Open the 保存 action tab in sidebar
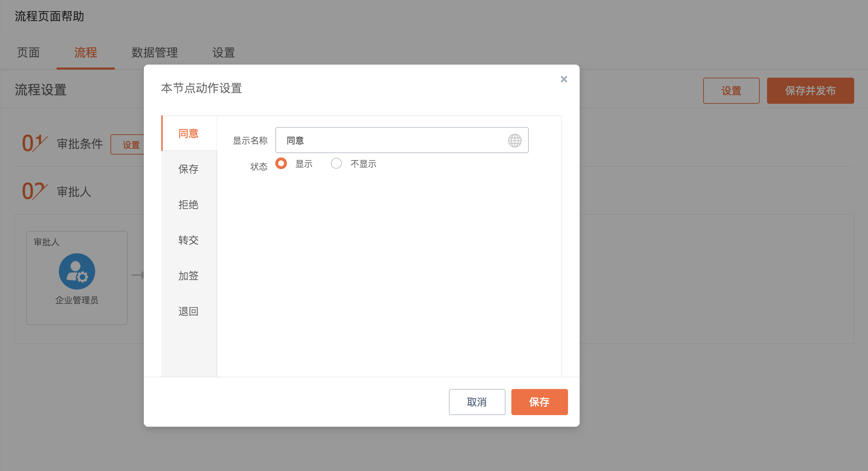Image resolution: width=868 pixels, height=471 pixels. 188,169
